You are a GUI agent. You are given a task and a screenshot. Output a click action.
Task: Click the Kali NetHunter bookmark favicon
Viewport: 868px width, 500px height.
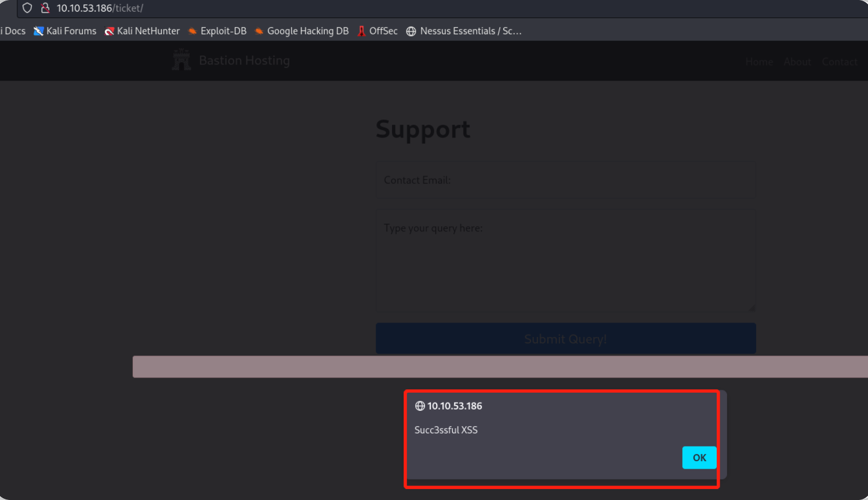[109, 31]
